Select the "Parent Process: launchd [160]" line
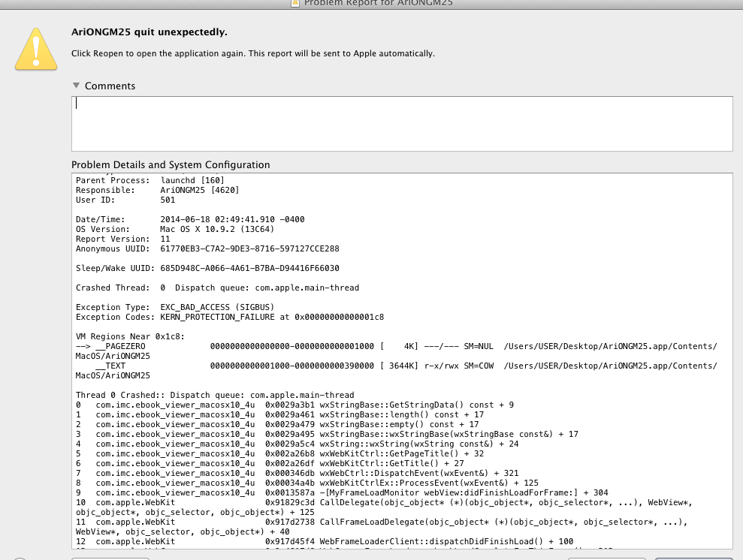743x560 pixels. point(150,180)
